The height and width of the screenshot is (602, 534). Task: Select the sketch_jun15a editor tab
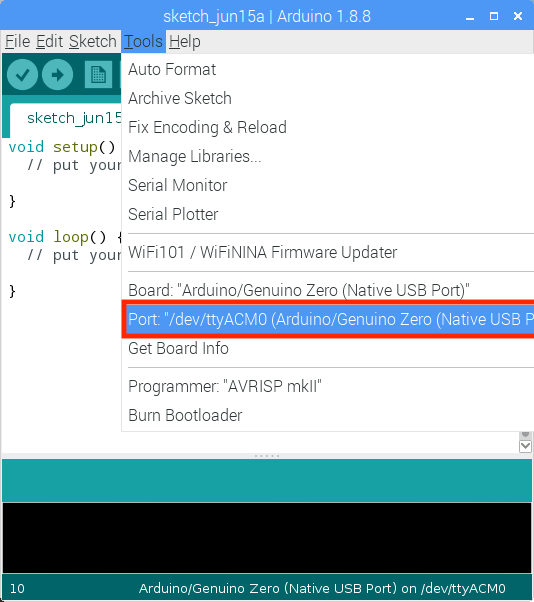(x=66, y=118)
